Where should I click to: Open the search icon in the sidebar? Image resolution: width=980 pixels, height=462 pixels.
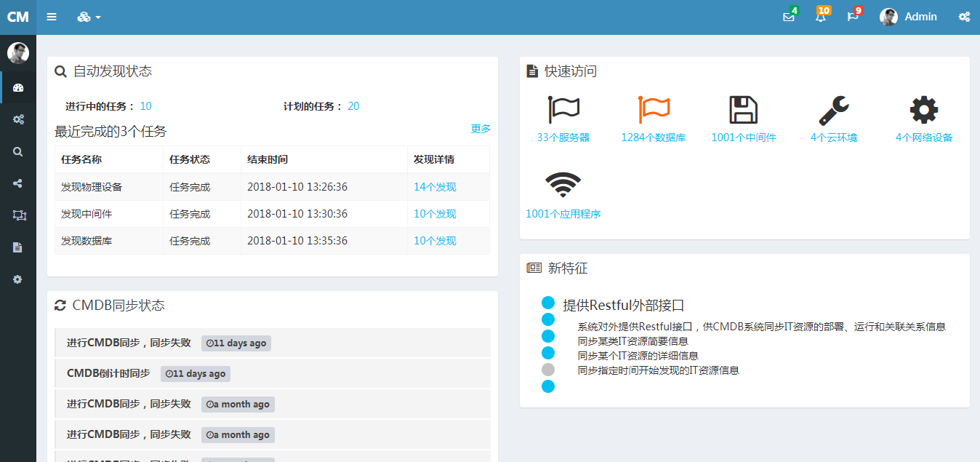[17, 151]
